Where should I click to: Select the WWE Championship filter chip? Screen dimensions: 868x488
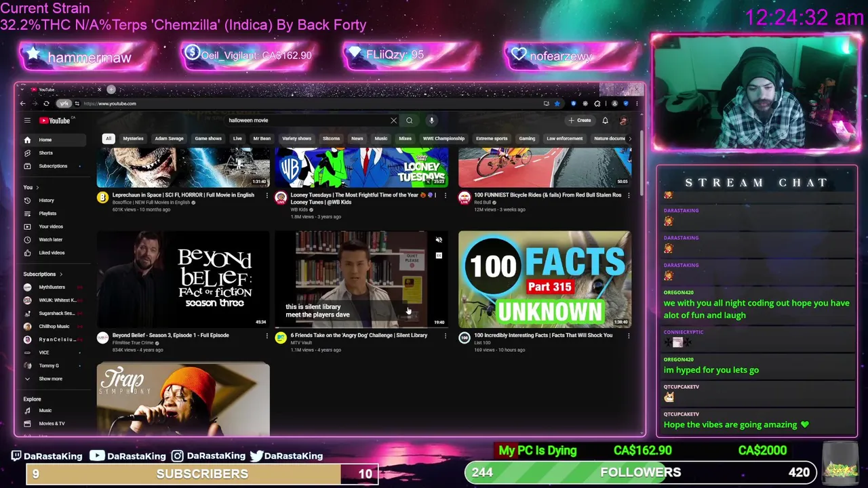click(443, 139)
